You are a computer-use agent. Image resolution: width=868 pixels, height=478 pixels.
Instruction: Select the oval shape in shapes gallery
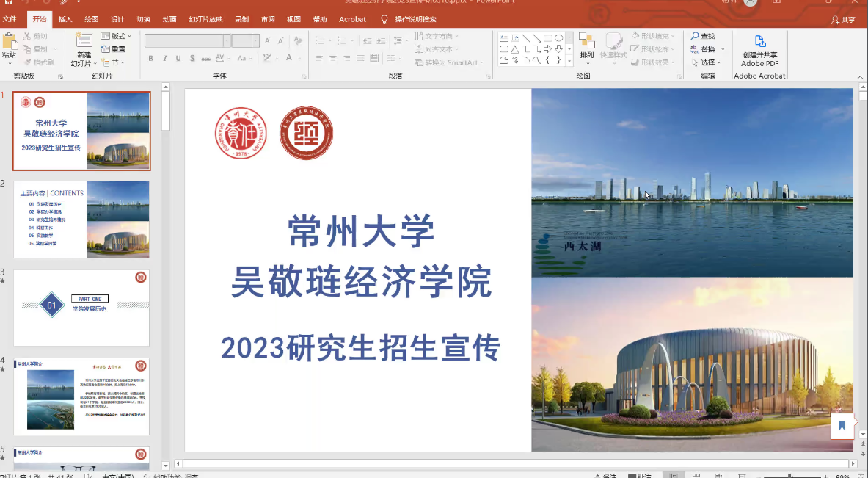point(558,38)
